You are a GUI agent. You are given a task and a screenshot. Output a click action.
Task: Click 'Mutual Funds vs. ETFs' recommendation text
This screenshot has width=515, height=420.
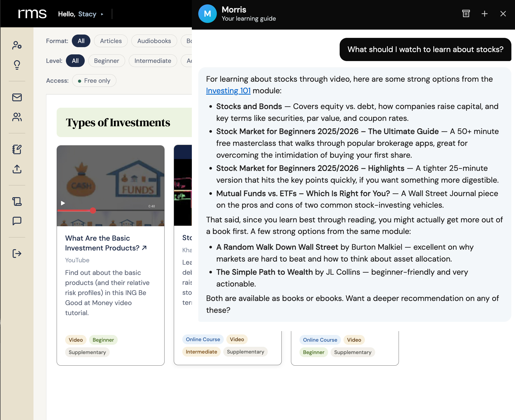[303, 194]
